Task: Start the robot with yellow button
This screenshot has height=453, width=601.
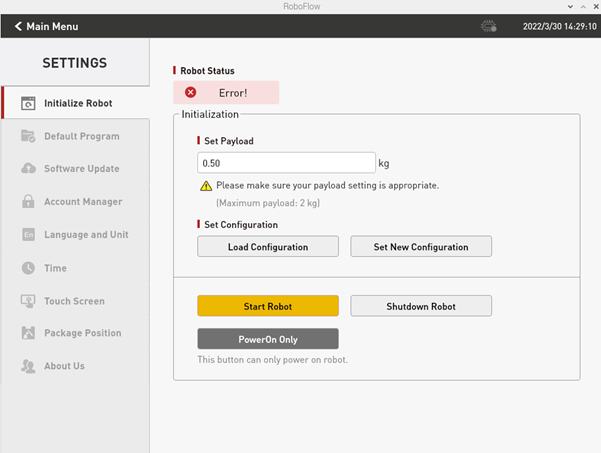Action: click(268, 306)
